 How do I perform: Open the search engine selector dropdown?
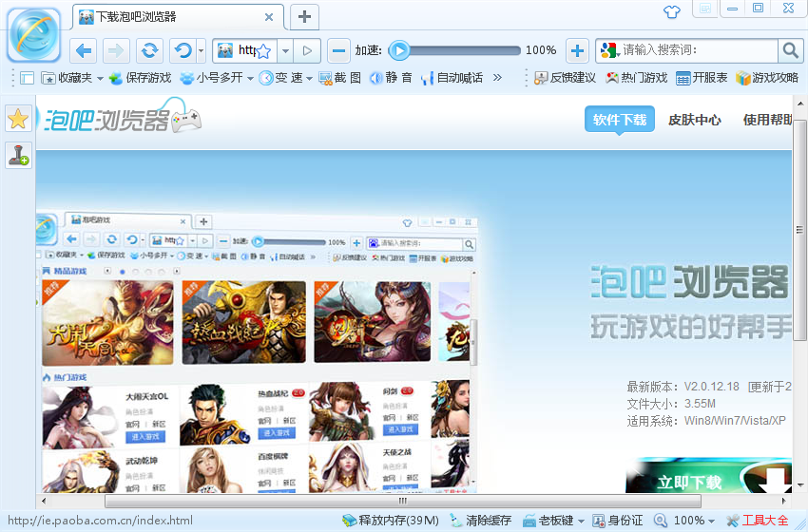click(610, 50)
